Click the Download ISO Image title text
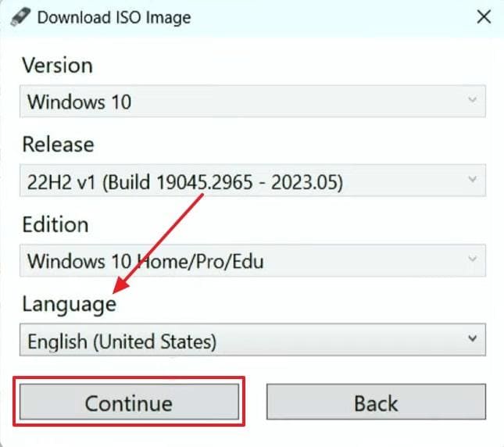Screen dimensions: 504x447 pyautogui.click(x=114, y=17)
